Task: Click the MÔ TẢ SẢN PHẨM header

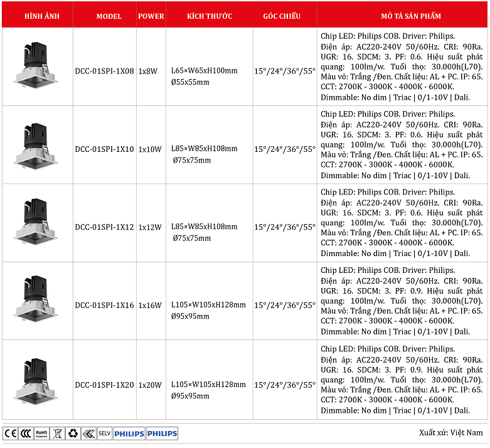Action: tap(411, 16)
